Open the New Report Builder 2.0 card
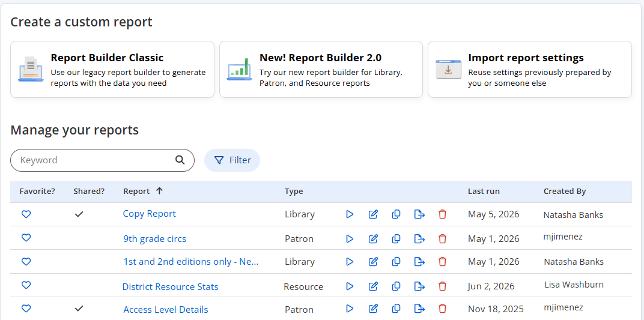This screenshot has height=320, width=644. point(321,69)
